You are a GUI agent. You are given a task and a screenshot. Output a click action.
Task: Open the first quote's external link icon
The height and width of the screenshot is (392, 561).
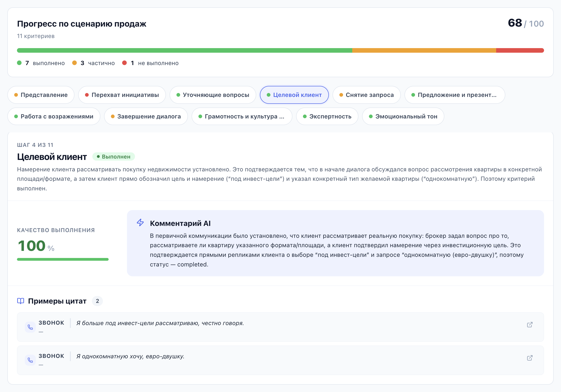tap(529, 325)
